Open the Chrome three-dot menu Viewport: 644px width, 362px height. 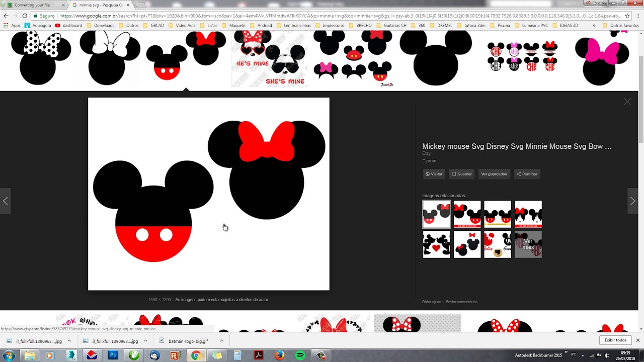click(637, 16)
